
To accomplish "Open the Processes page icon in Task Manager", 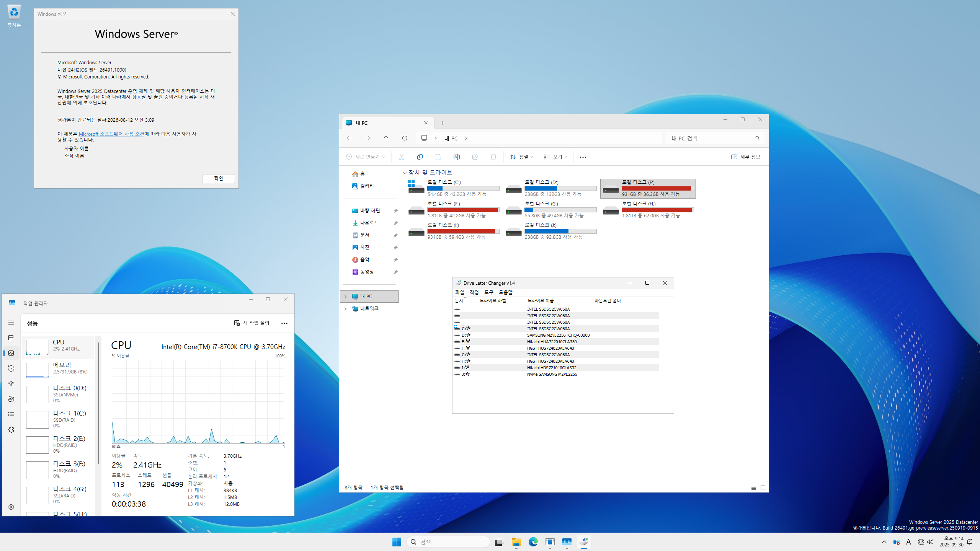I will click(x=11, y=337).
